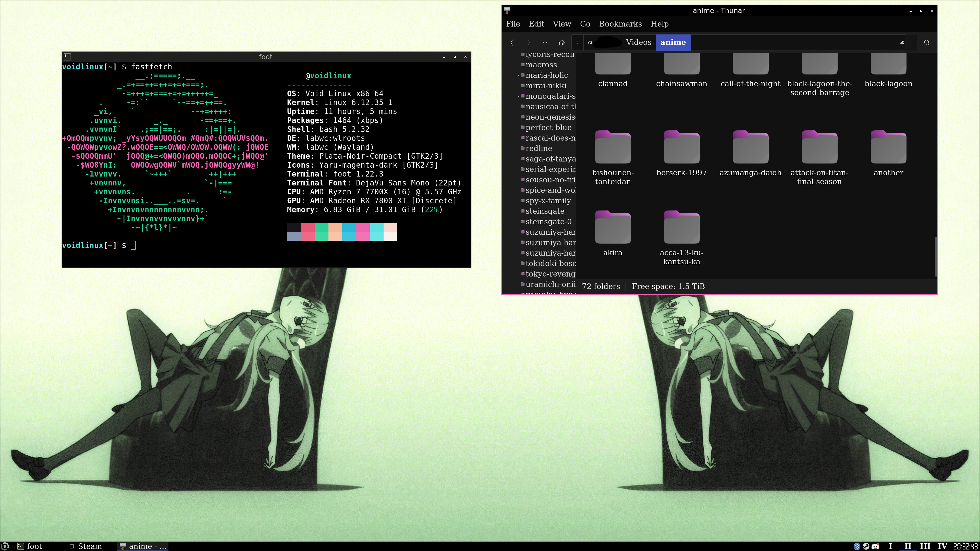Open the Help menu
The image size is (980, 551).
[659, 24]
